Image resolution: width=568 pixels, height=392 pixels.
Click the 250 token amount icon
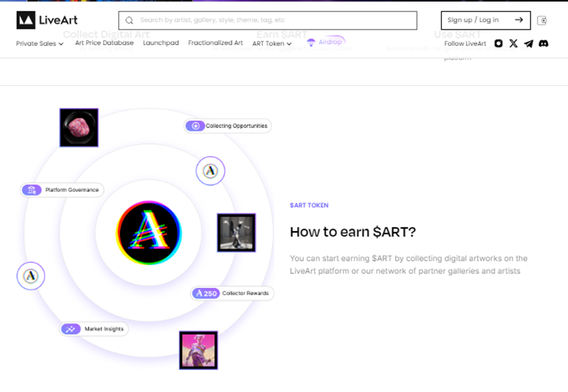point(206,293)
